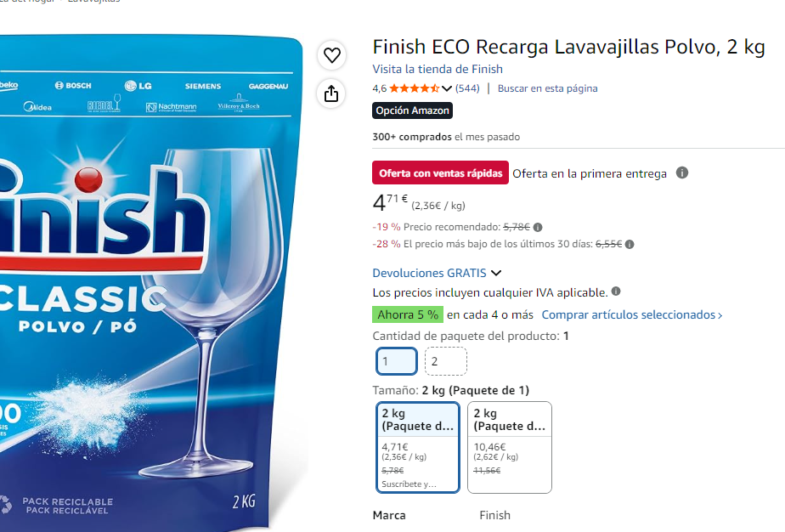
Task: Choose the 10,46€ 2 kg size option
Action: [x=510, y=447]
